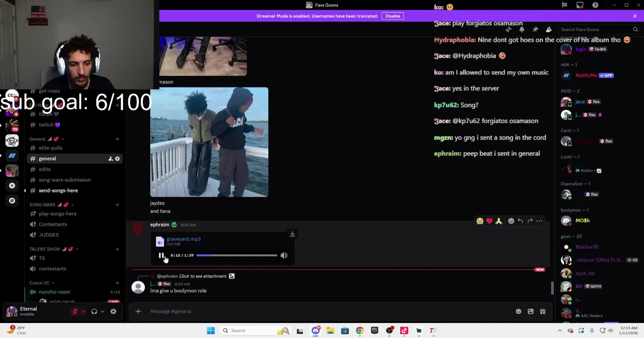Add a server button in server list

tap(12, 185)
